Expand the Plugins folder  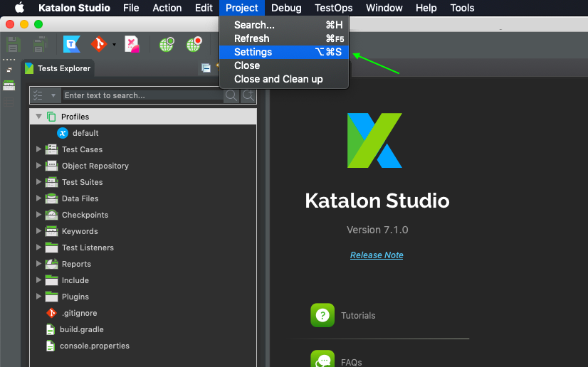38,296
